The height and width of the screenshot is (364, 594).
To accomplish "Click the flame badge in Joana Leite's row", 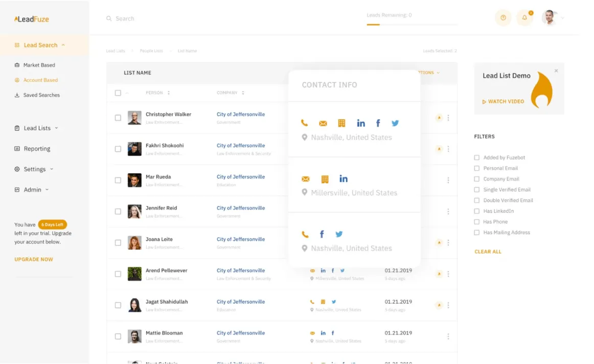I will click(439, 242).
